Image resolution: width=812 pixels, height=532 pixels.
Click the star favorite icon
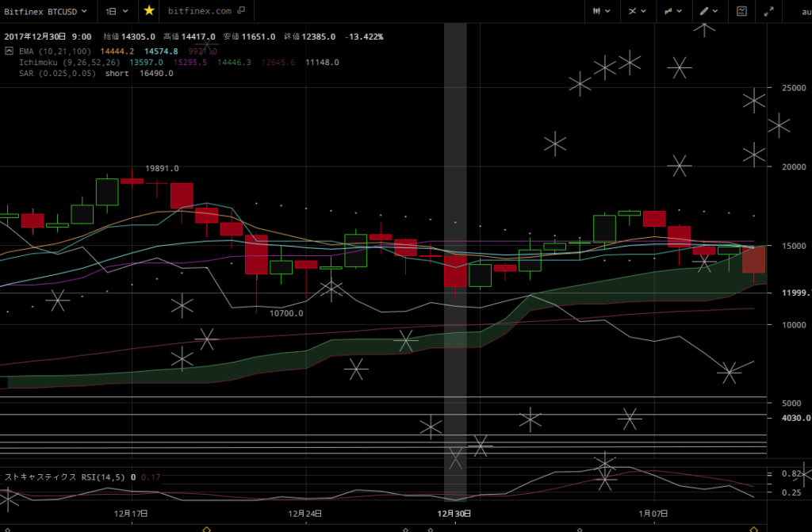click(149, 11)
